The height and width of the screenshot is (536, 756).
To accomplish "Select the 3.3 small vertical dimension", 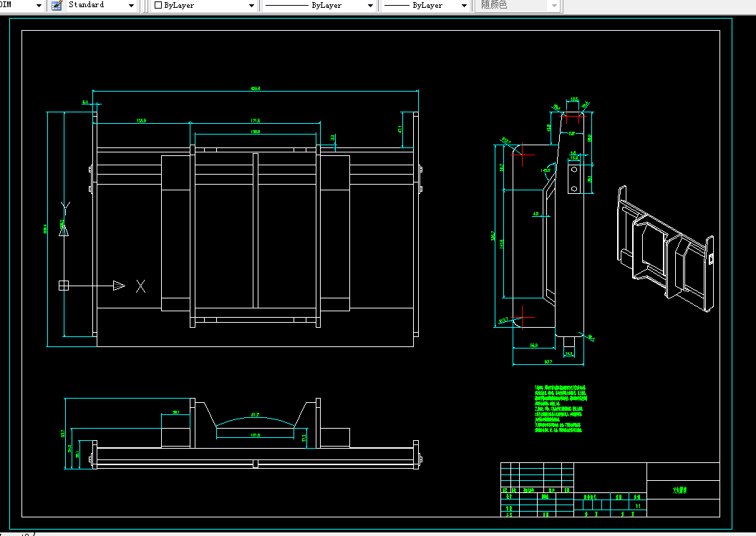I will coord(333,137).
